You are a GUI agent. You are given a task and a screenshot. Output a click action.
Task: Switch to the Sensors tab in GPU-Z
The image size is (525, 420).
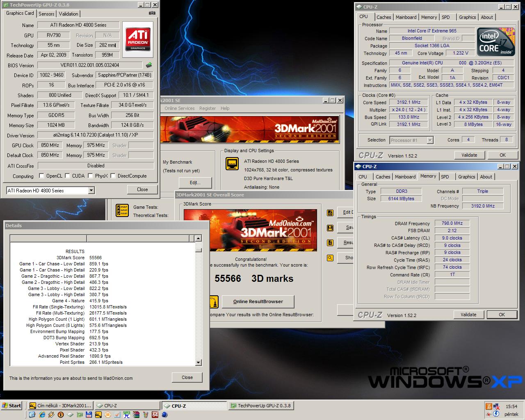pos(46,14)
